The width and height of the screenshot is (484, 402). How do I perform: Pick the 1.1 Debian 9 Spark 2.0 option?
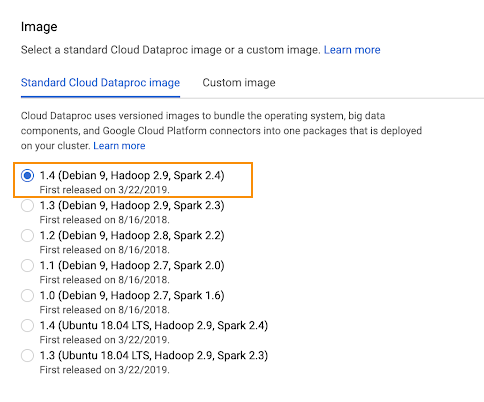27,265
